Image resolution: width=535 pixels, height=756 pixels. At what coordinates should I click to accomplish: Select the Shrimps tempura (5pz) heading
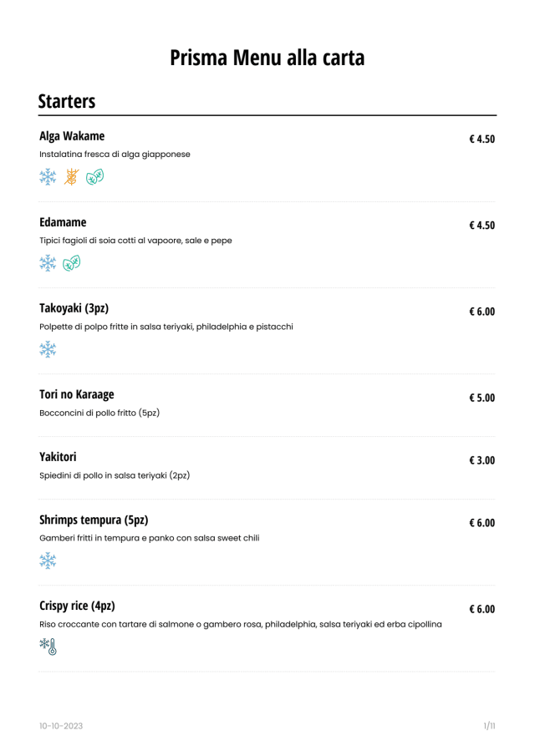coord(94,520)
